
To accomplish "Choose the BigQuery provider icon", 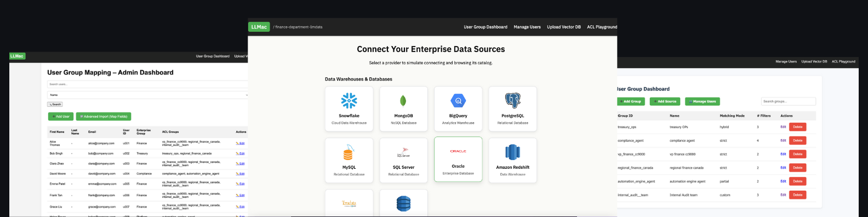I will click(x=458, y=101).
